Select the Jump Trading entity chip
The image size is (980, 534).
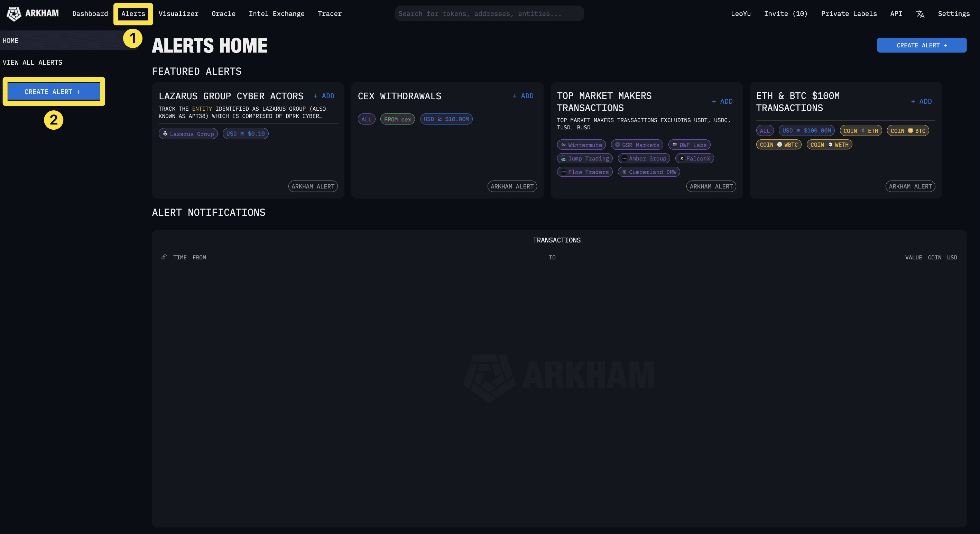coord(585,158)
